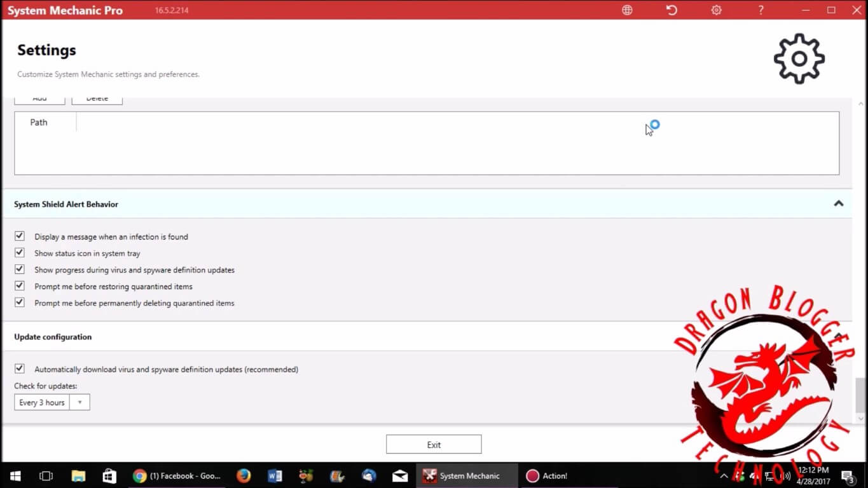Click the vertical scrollbar thumb
This screenshot has height=488, width=868.
point(861,394)
